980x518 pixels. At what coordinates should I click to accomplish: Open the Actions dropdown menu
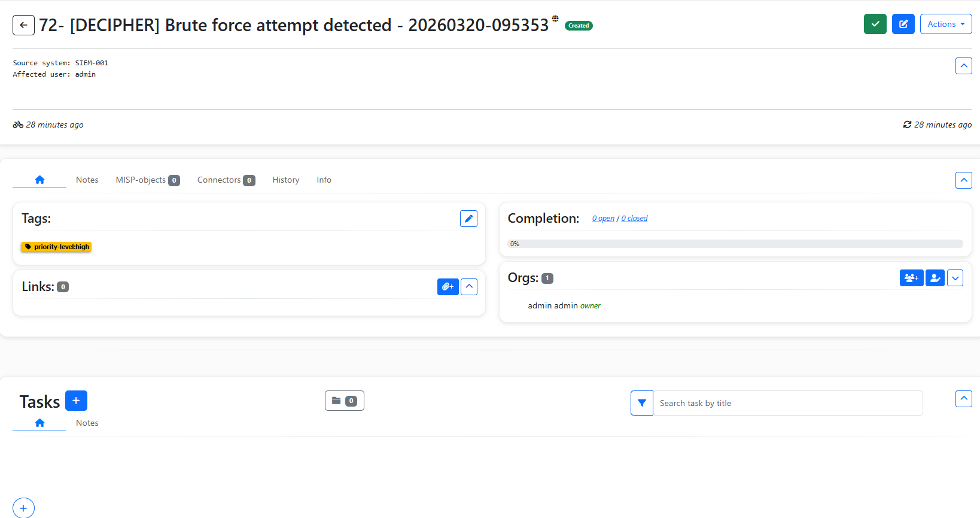[945, 24]
